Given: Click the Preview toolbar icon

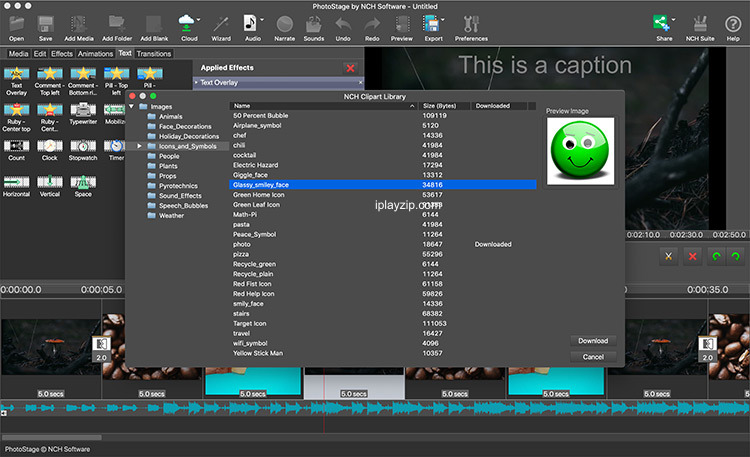Looking at the screenshot, I should tap(402, 28).
